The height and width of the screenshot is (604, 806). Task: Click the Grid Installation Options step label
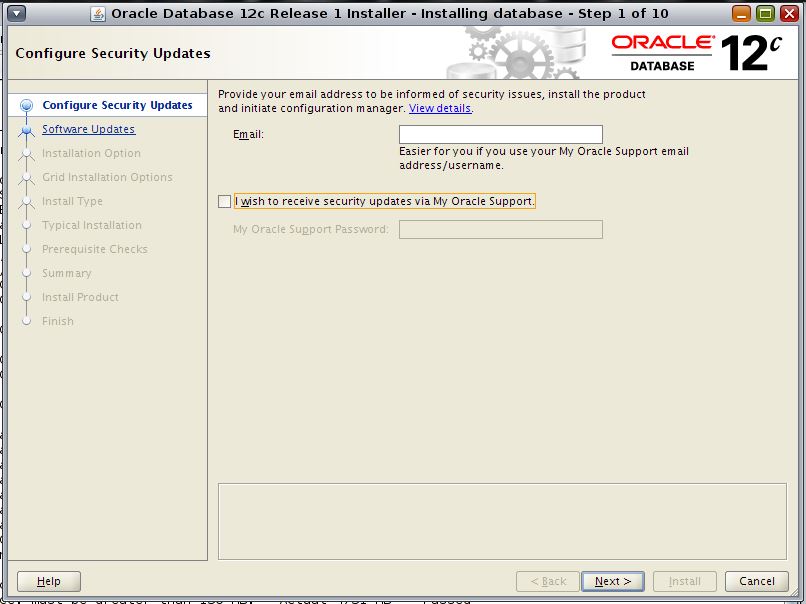pyautogui.click(x=107, y=177)
